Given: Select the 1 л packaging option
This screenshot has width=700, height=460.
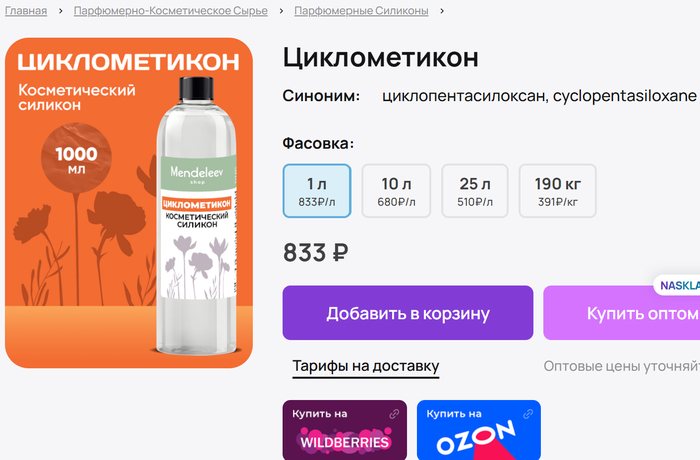Looking at the screenshot, I should [x=317, y=191].
